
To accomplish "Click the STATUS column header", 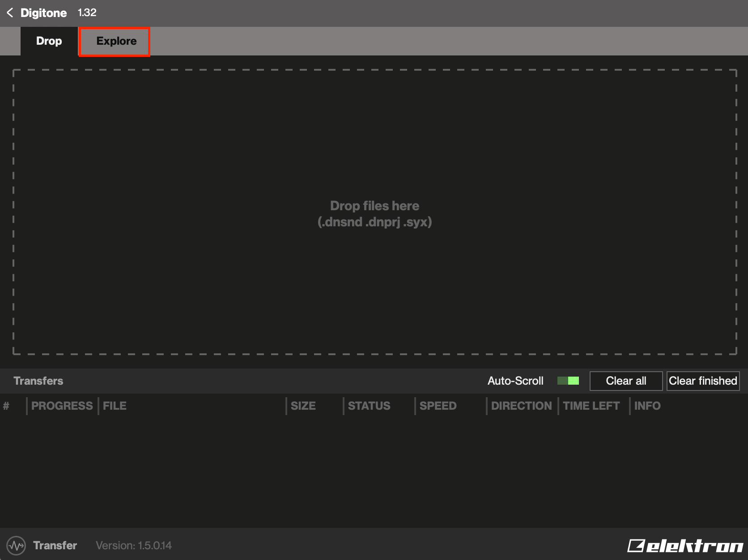I will click(x=369, y=406).
